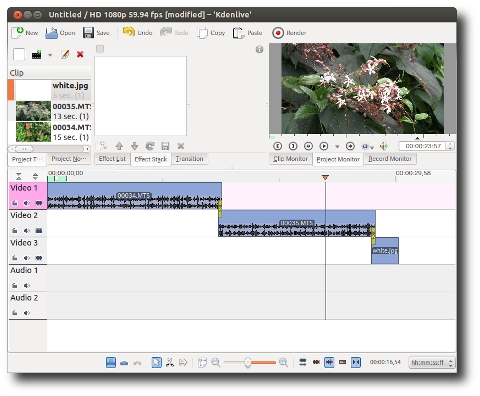The image size is (480, 396).
Task: Toggle the checkbox above the effect stack
Action: click(x=100, y=49)
